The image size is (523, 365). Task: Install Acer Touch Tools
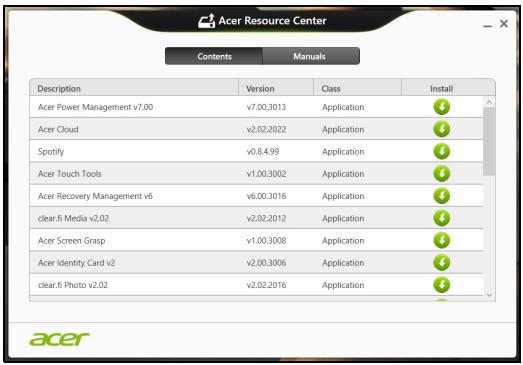[x=442, y=174]
